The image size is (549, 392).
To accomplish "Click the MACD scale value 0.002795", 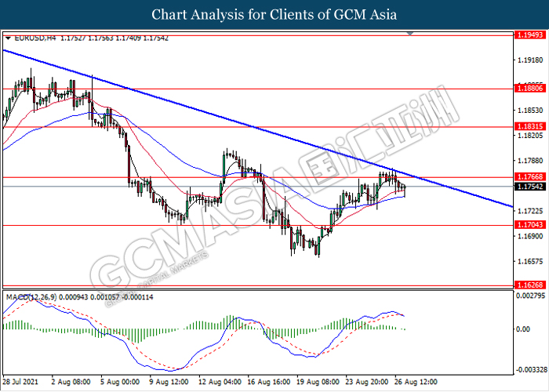I will 531,296.
